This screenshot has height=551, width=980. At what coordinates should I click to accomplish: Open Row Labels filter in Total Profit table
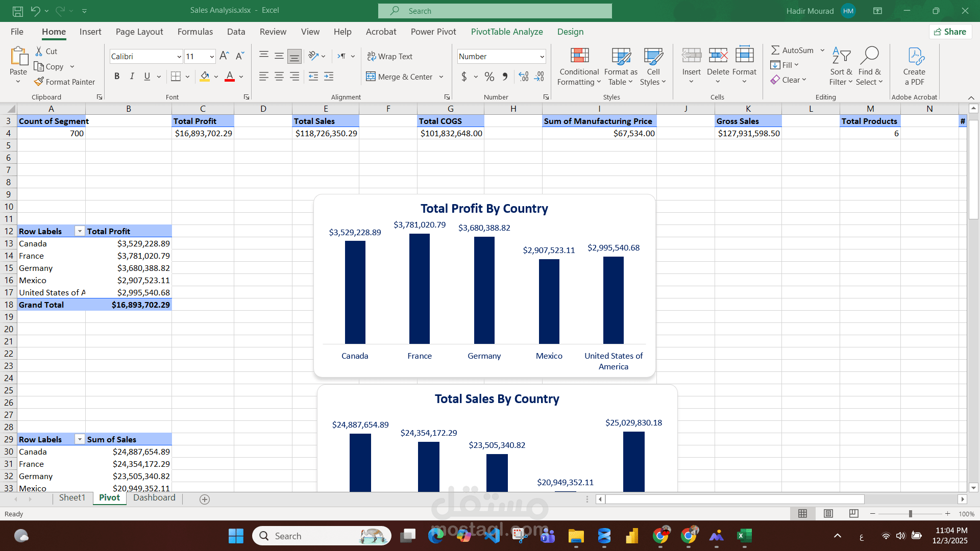[80, 231]
